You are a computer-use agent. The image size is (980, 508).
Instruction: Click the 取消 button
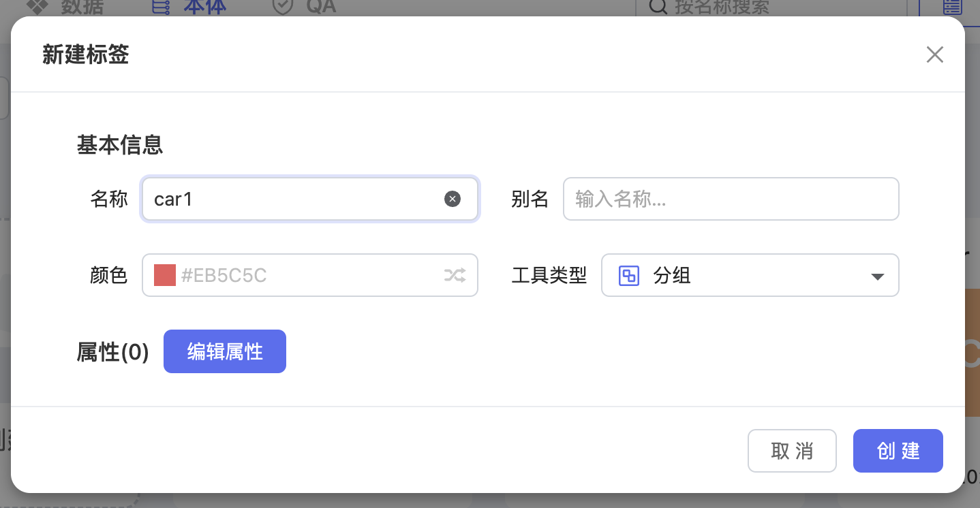coord(792,451)
